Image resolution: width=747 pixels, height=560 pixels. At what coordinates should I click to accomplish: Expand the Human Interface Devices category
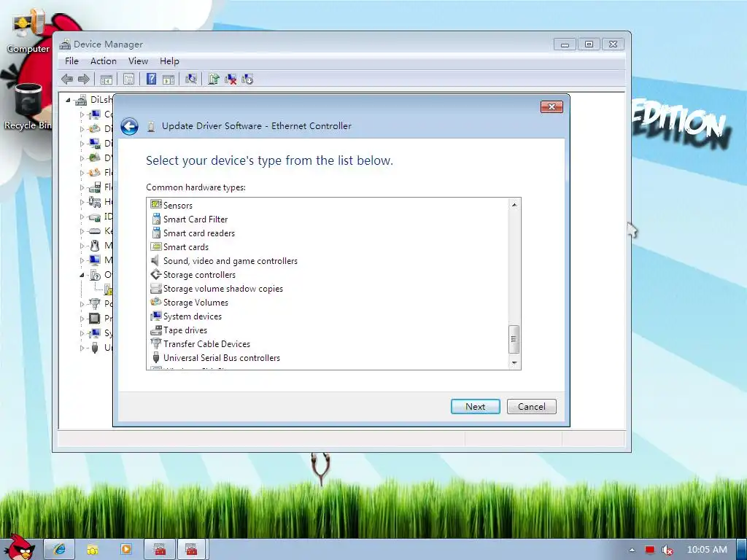(x=82, y=202)
